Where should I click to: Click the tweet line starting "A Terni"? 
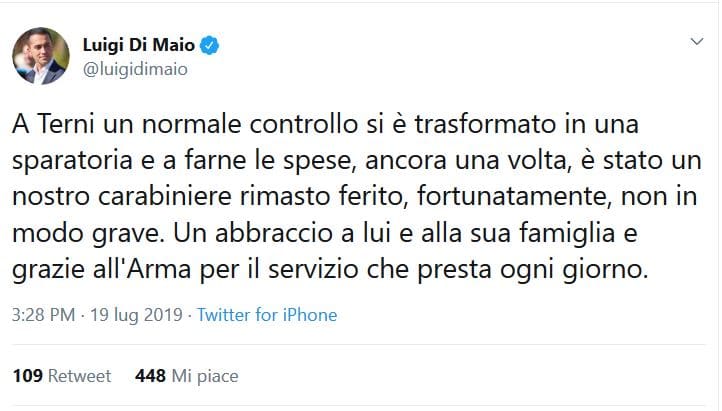pyautogui.click(x=332, y=127)
